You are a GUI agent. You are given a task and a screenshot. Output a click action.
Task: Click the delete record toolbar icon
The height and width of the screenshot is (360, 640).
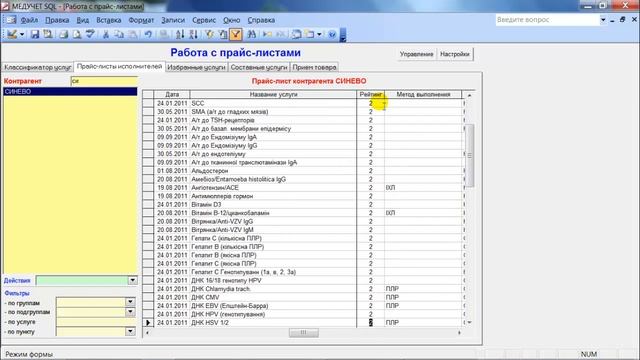280,34
